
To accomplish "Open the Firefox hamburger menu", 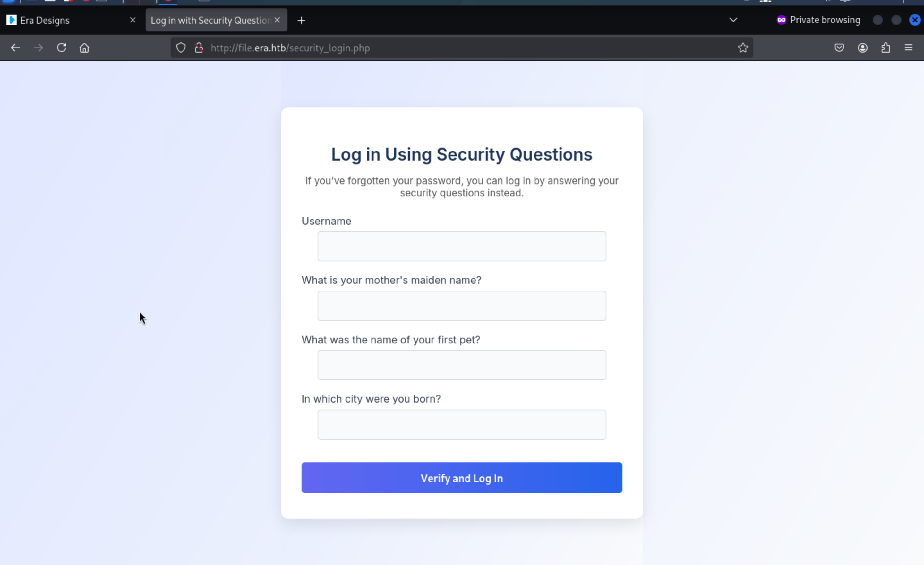I will (x=908, y=48).
